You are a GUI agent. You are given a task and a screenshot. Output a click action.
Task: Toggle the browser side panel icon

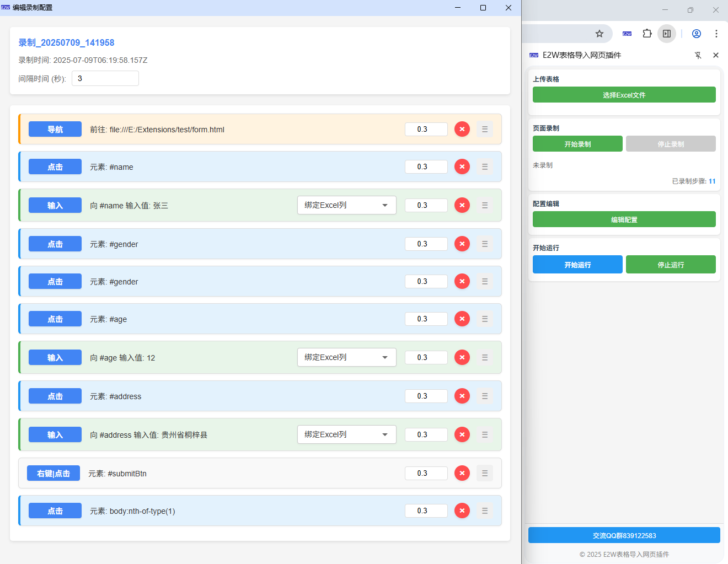667,34
